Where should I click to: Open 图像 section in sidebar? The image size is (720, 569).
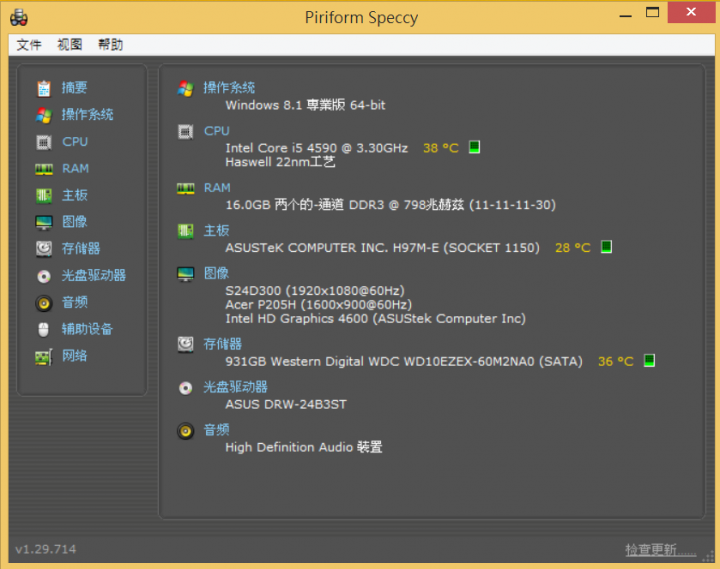tap(74, 222)
